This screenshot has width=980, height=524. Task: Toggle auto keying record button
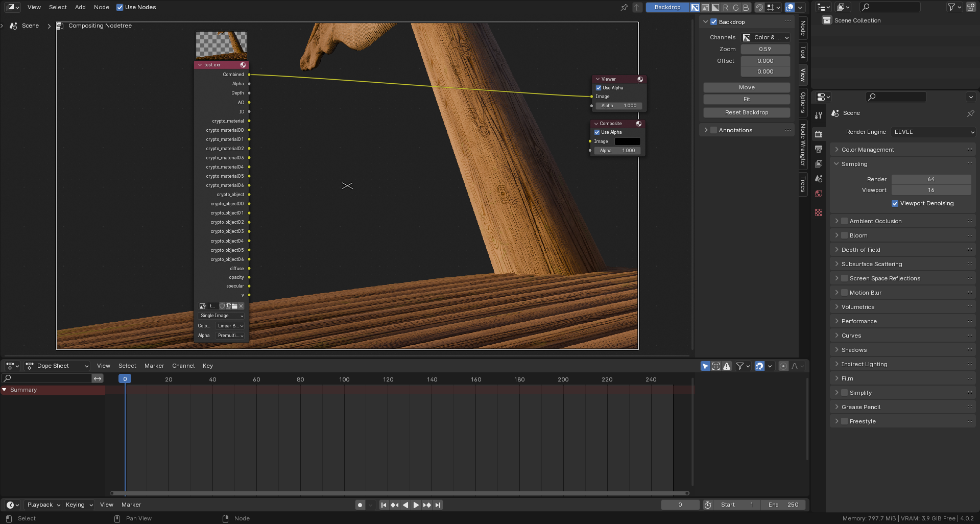(x=360, y=505)
